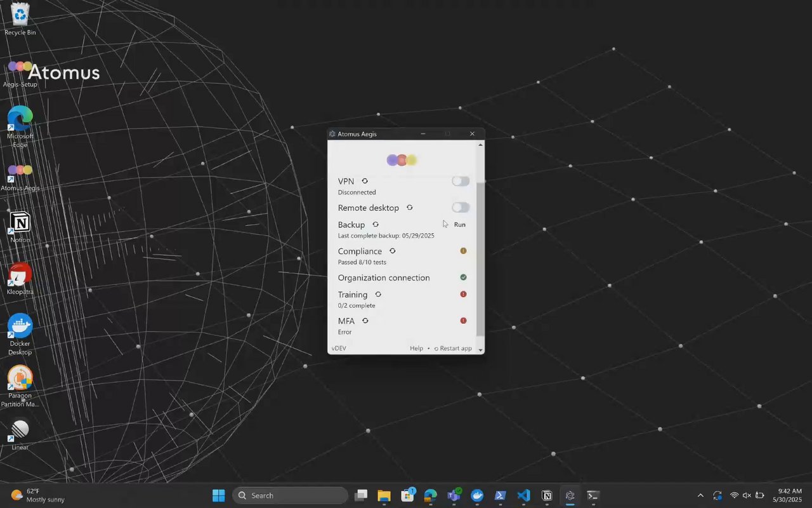Refresh the Remote desktop status
The image size is (812, 508).
(410, 208)
